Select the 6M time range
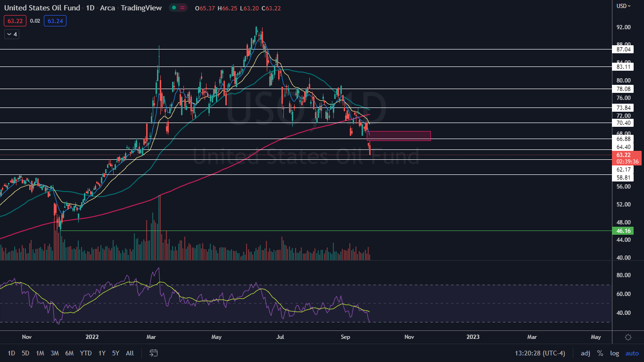This screenshot has height=362, width=644. [x=69, y=353]
